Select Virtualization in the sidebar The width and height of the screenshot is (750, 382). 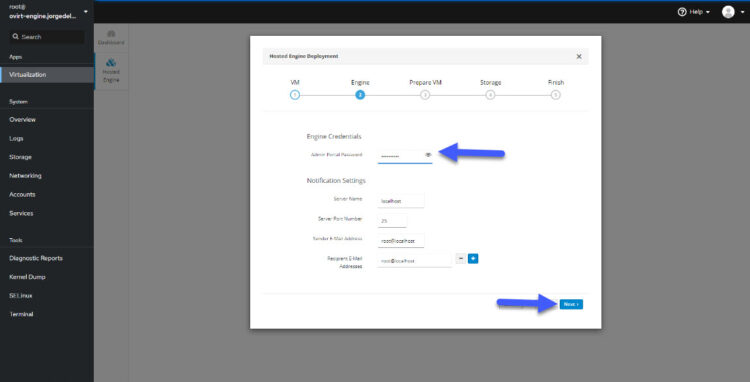(47, 75)
